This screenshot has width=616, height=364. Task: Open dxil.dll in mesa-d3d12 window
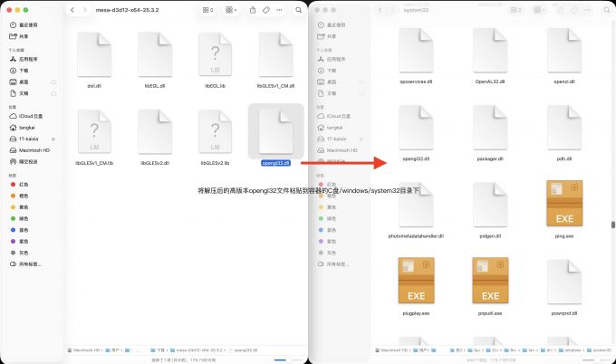point(94,54)
